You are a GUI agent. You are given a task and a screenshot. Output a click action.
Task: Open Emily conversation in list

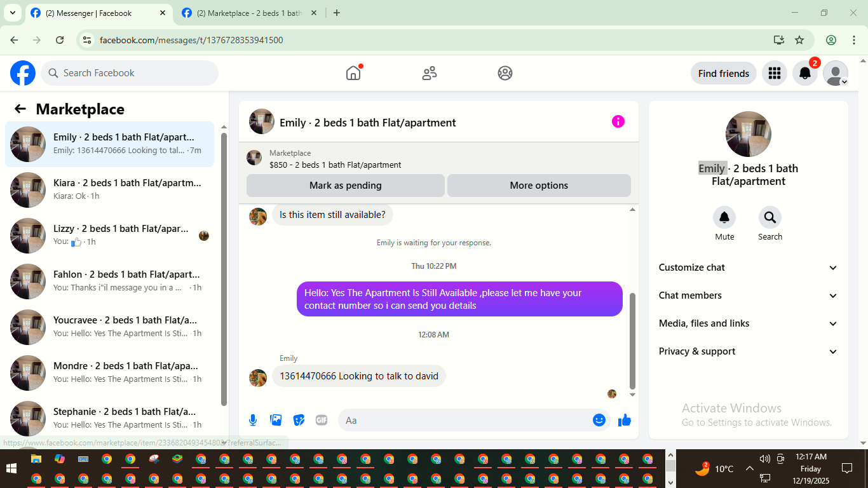pos(109,144)
